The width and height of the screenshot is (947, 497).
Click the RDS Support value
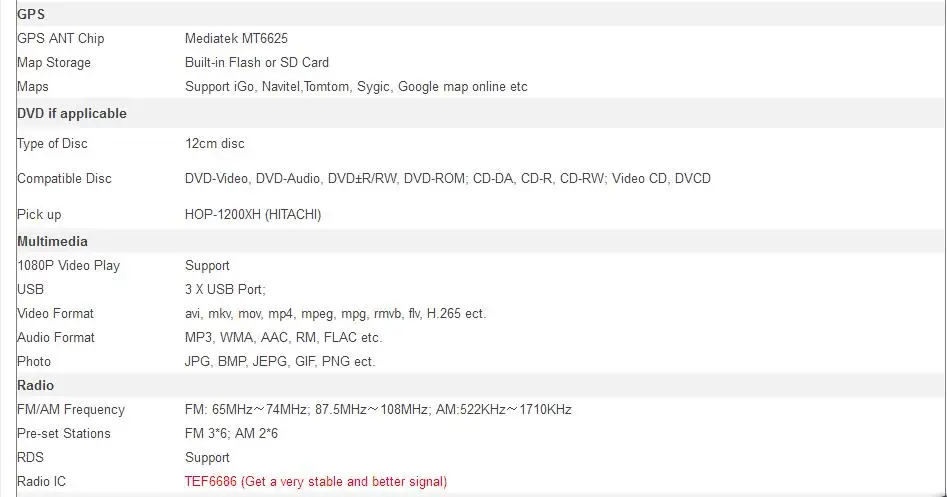tap(207, 458)
